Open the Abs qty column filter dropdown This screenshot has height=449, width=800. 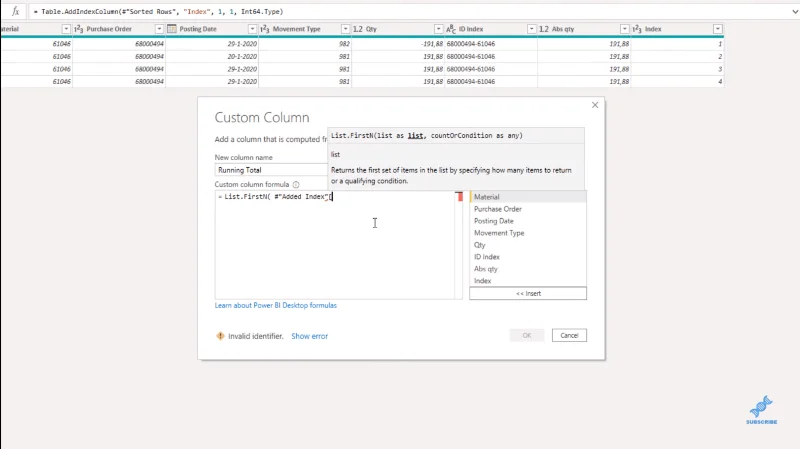[624, 29]
